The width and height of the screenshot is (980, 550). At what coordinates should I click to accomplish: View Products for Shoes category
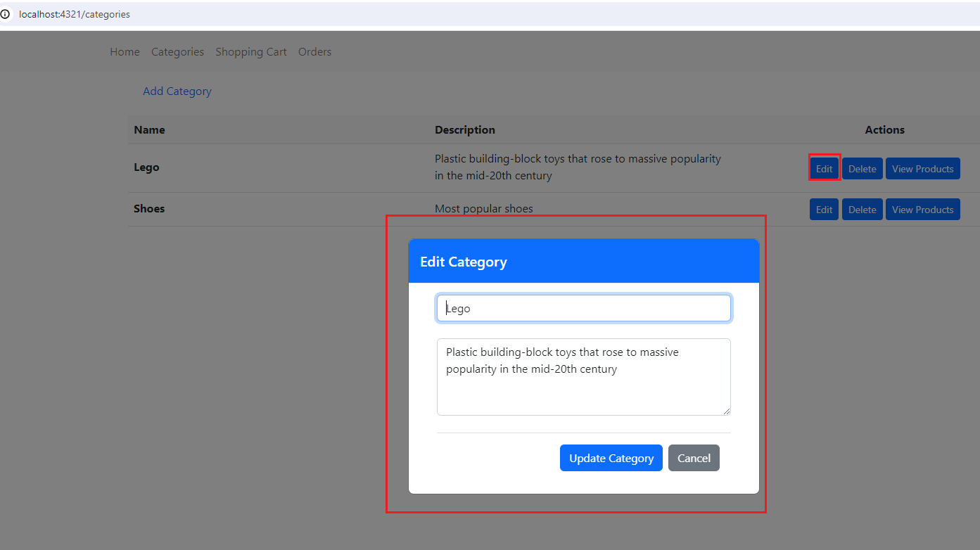[923, 209]
